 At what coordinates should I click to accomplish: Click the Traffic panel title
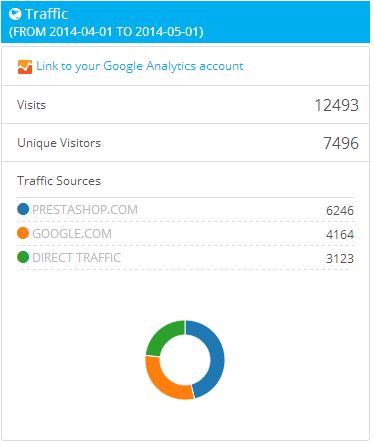(47, 14)
